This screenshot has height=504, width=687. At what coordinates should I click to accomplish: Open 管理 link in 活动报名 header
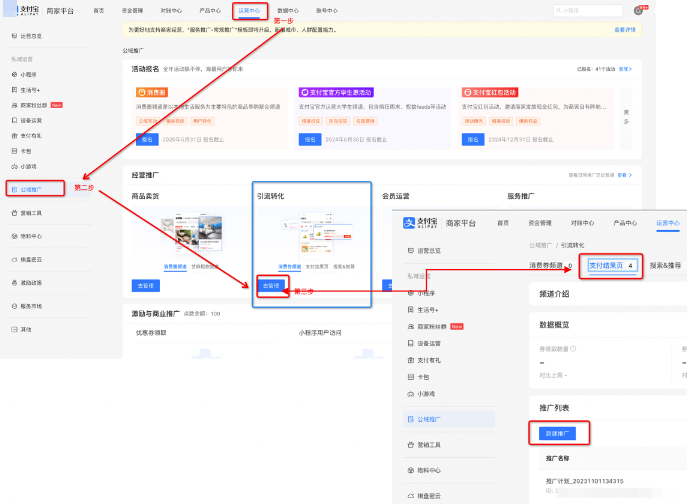625,69
